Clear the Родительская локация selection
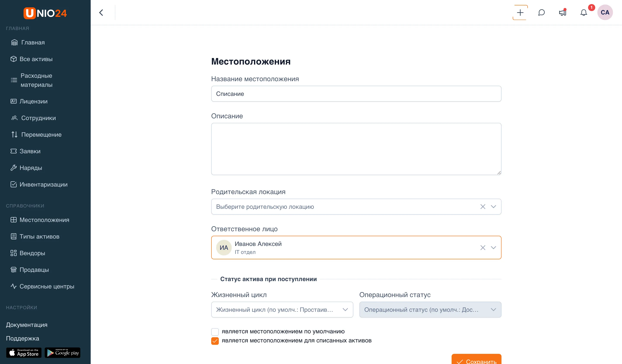The width and height of the screenshot is (622, 364). (483, 207)
